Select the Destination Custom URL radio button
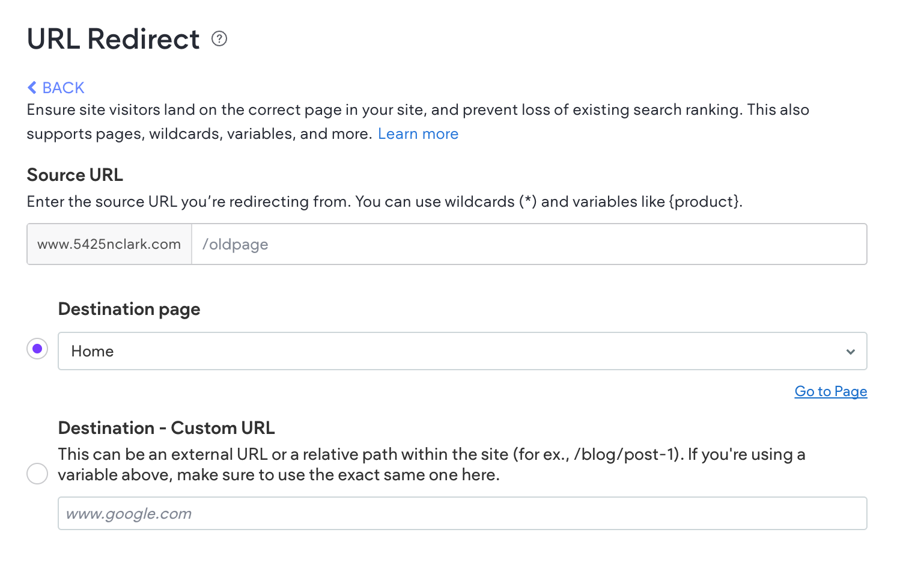Screen dimensions: 924x571 [x=37, y=474]
